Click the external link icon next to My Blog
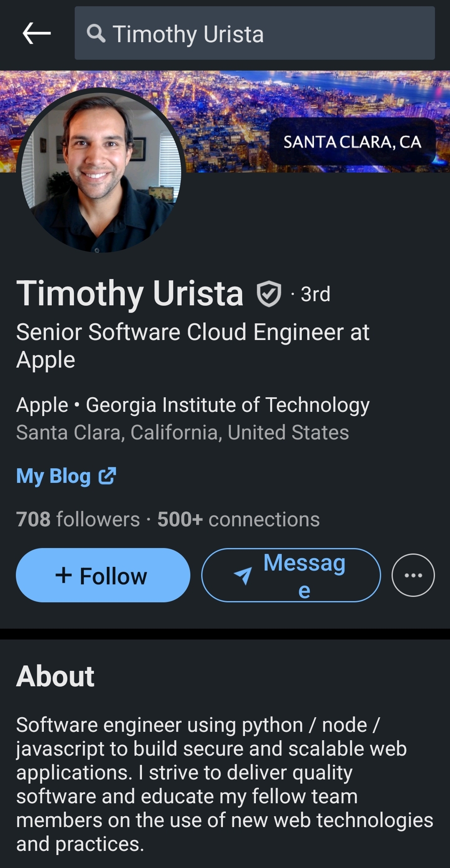Viewport: 450px width, 868px height. coord(107,476)
